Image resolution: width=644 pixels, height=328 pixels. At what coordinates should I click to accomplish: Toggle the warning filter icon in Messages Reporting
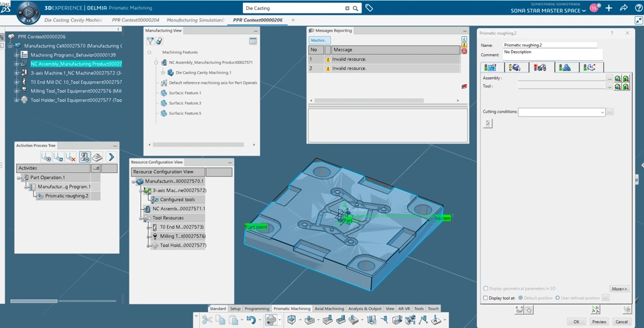464,45
